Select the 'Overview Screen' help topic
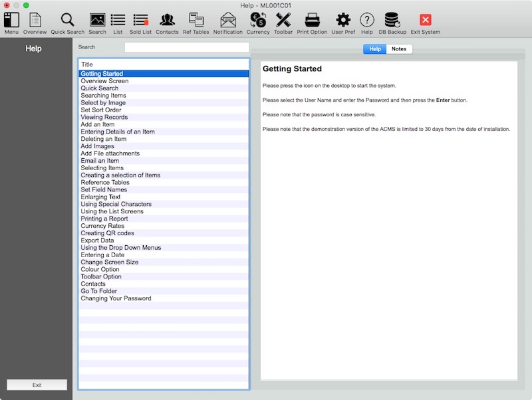 pyautogui.click(x=104, y=81)
